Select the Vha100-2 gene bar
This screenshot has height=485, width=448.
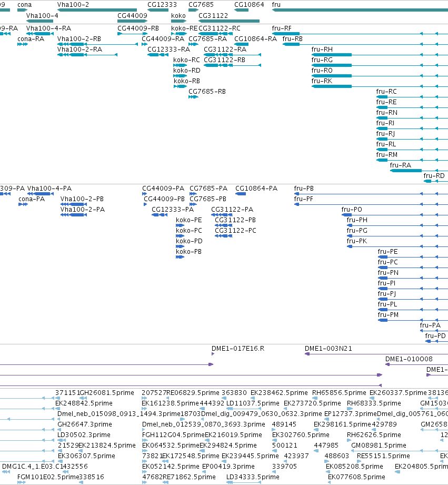tap(97, 10)
